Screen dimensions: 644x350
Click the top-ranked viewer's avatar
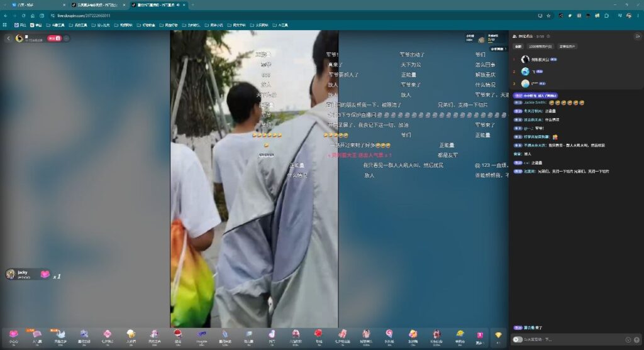tap(525, 60)
